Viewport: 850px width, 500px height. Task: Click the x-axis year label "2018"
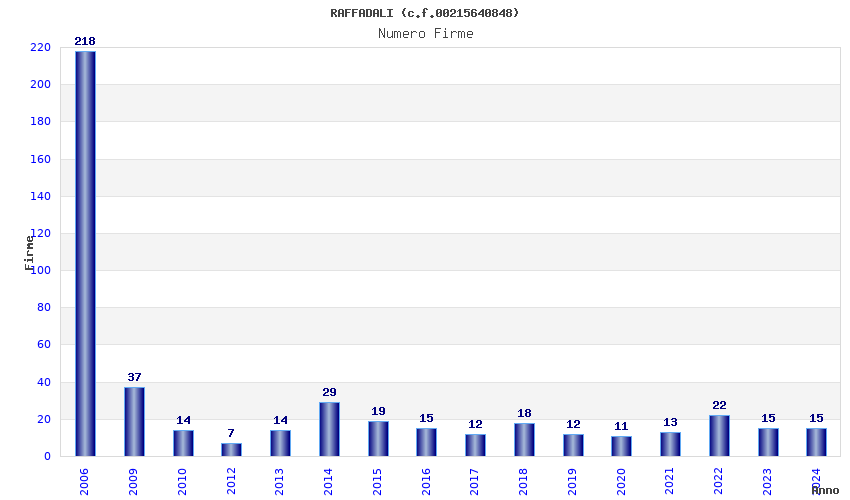point(523,482)
